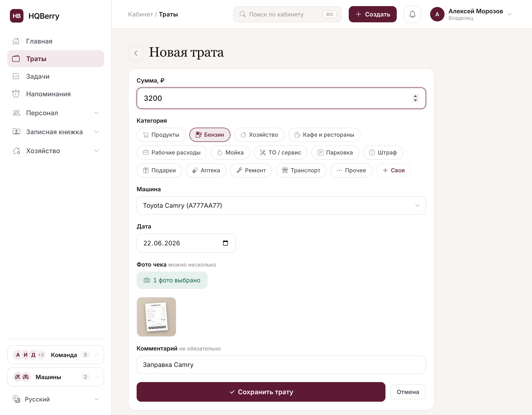Open the notifications bell
This screenshot has width=532, height=415.
click(412, 14)
